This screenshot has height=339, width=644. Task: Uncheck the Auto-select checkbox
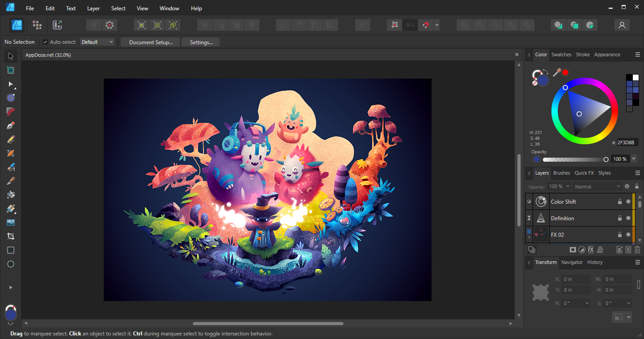coord(45,42)
